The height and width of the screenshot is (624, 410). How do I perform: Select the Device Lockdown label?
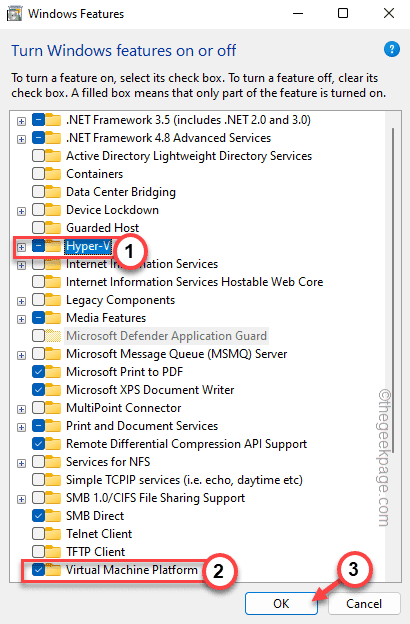(x=112, y=210)
